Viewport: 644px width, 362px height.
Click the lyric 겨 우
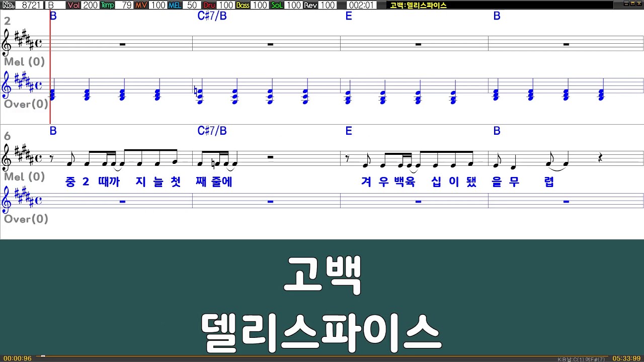click(x=374, y=182)
